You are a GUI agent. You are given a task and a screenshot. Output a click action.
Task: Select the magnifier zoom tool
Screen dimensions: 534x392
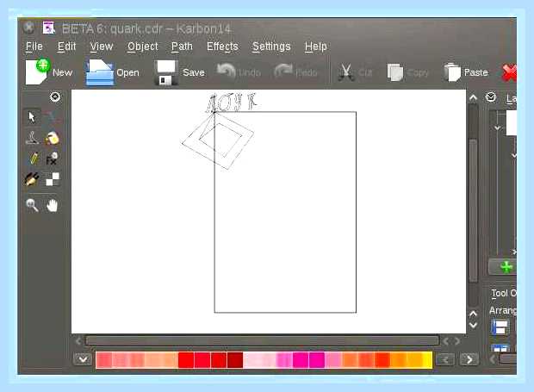click(32, 205)
